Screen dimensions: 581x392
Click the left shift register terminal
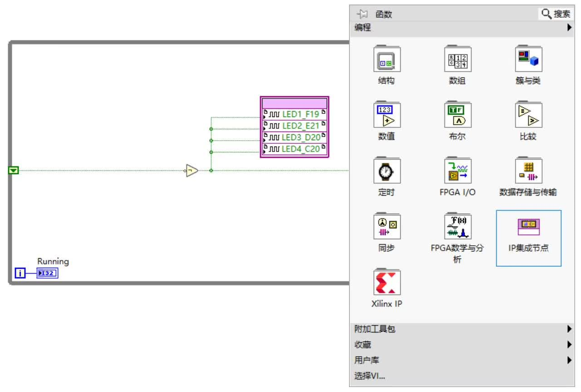[x=14, y=171]
